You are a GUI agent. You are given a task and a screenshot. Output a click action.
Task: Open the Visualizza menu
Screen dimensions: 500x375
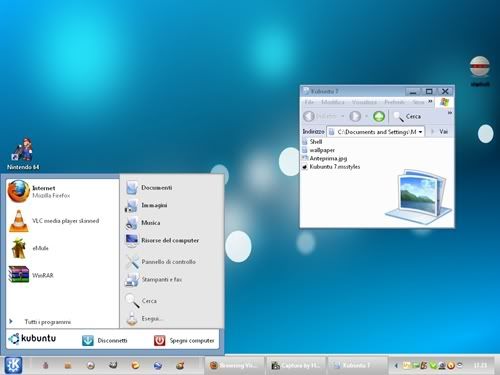364,102
